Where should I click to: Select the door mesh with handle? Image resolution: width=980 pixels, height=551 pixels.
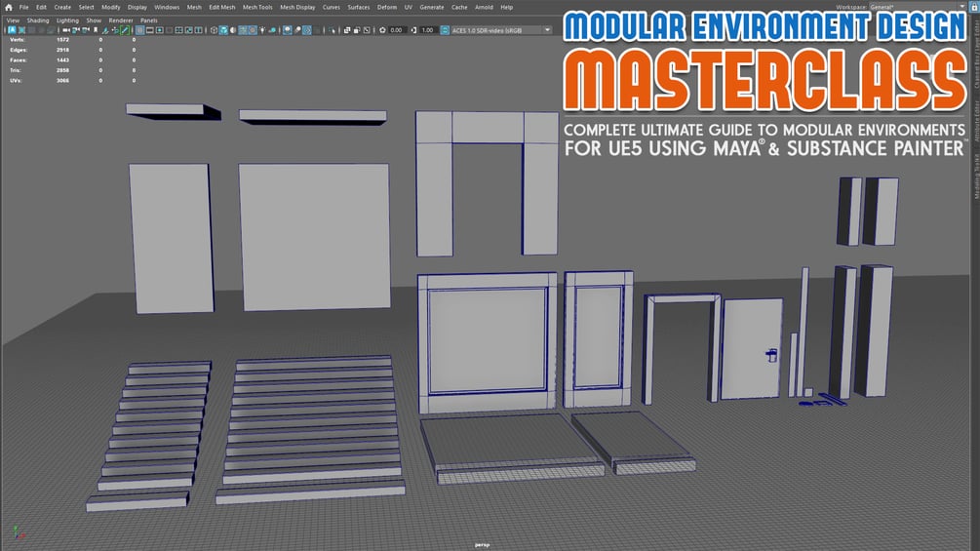click(751, 348)
